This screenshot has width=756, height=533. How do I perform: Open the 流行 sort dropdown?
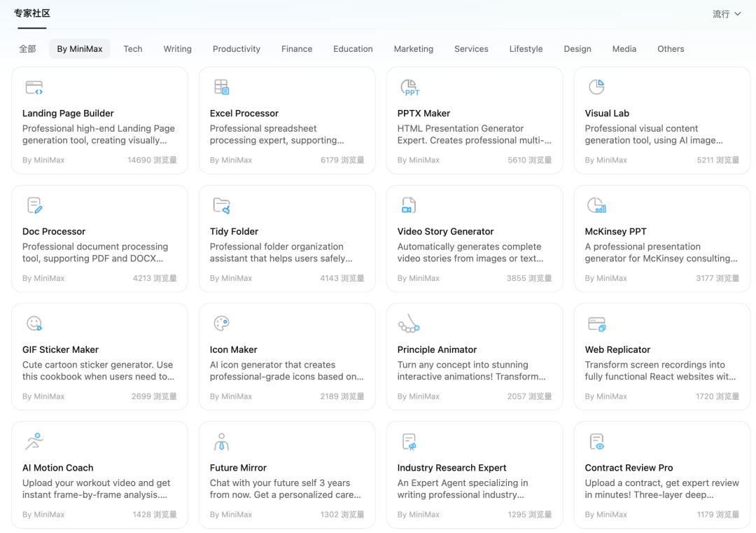pos(727,14)
